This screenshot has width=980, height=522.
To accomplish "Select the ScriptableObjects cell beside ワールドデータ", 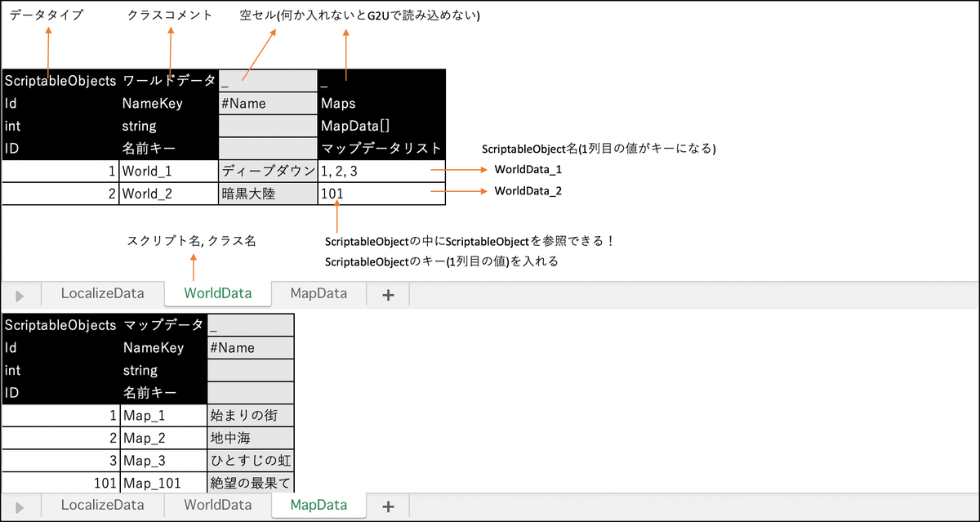I will pyautogui.click(x=61, y=80).
